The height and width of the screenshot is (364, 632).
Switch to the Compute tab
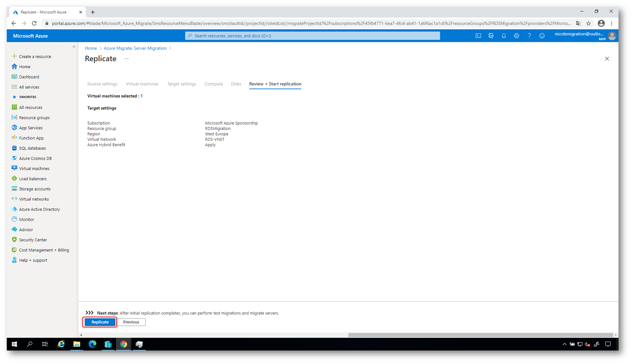tap(214, 84)
